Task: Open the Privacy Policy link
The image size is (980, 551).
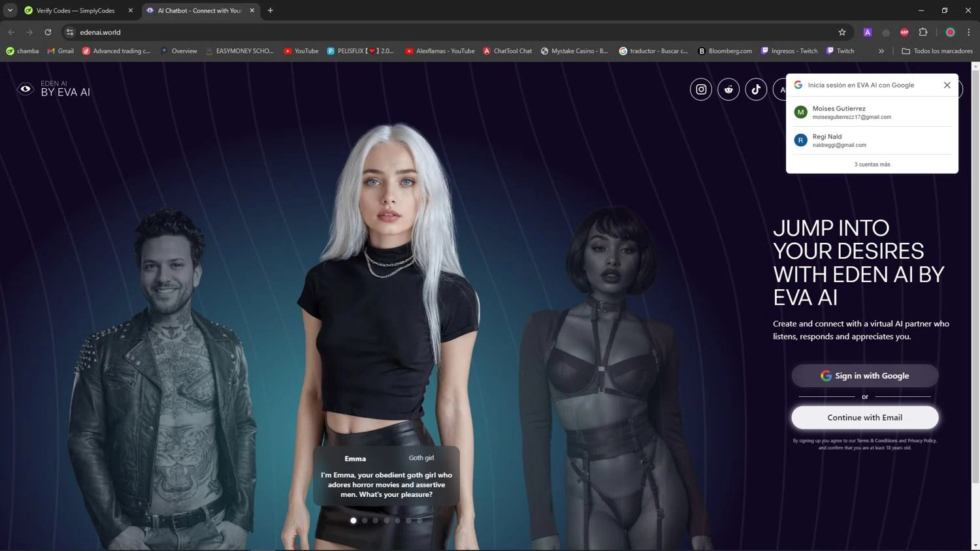Action: click(x=922, y=441)
